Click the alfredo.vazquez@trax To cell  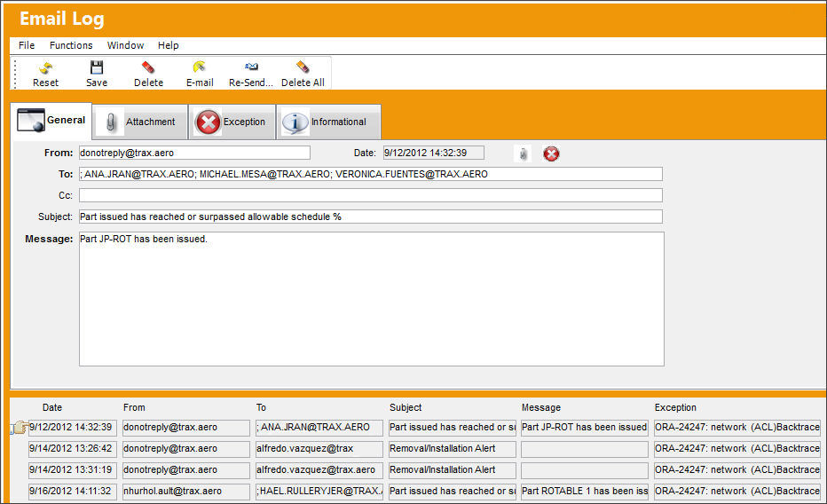pos(319,449)
